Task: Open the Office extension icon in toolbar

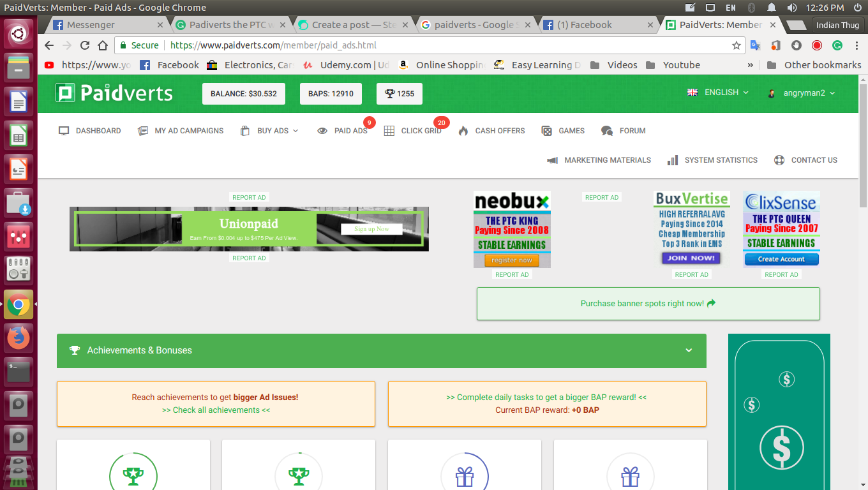Action: click(x=776, y=45)
